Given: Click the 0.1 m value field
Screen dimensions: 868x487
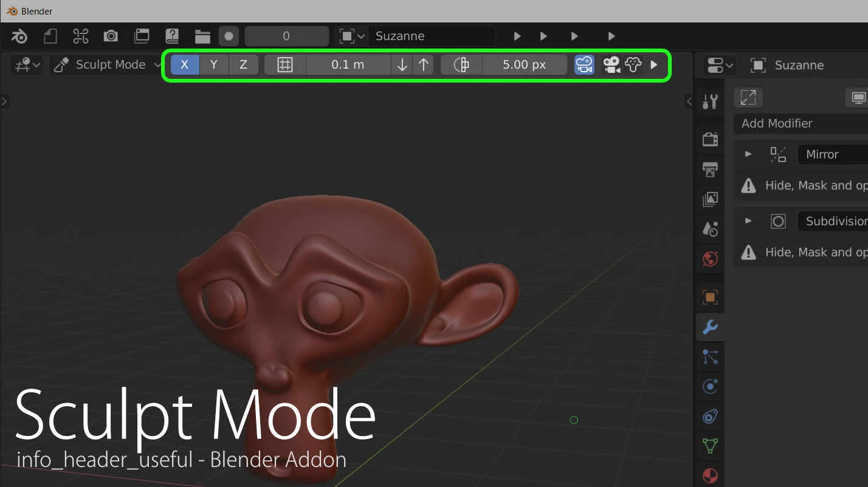Looking at the screenshot, I should [348, 65].
